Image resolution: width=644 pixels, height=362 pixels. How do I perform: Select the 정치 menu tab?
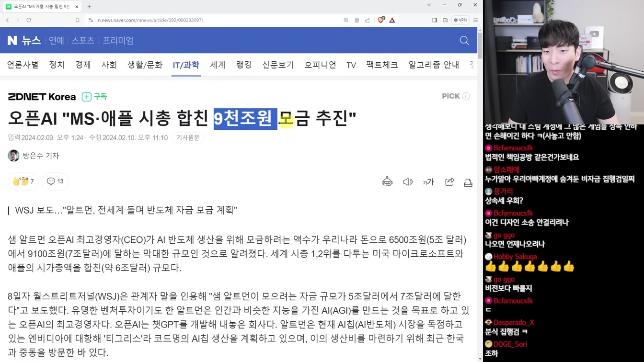click(x=57, y=65)
